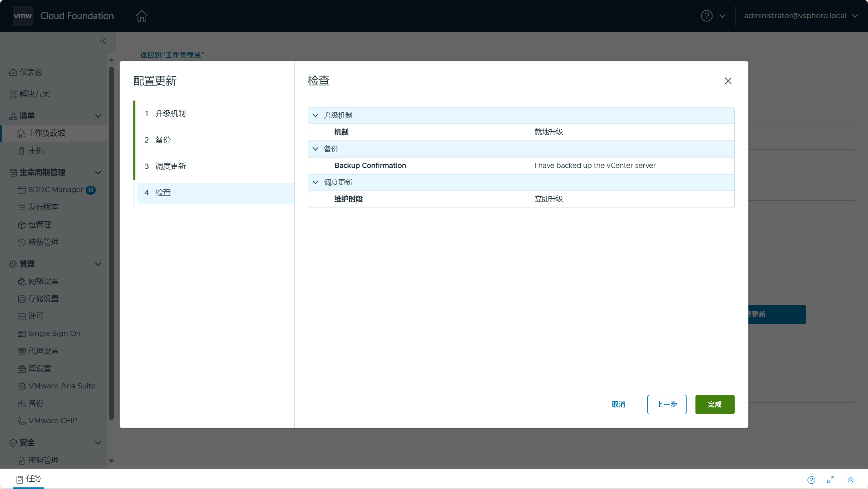
Task: Click the sidebar scroll-up arrow
Action: point(112,60)
